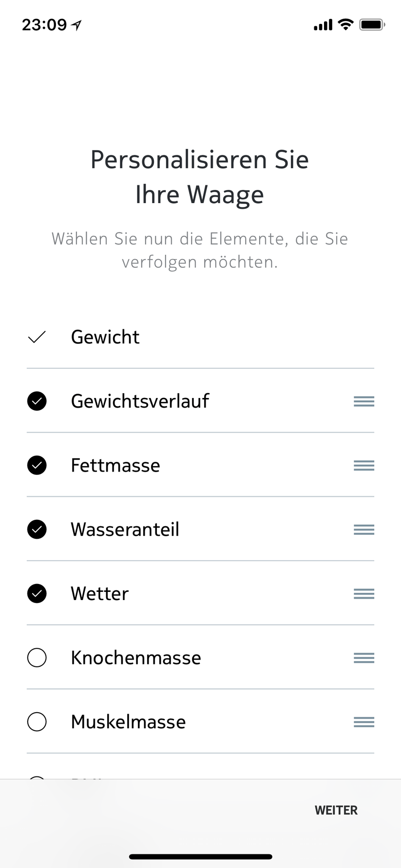401x868 pixels.
Task: Select the Wetter list item label
Action: coord(100,594)
